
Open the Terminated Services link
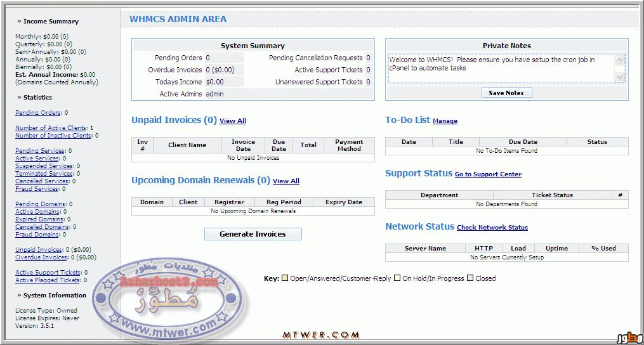(x=44, y=174)
